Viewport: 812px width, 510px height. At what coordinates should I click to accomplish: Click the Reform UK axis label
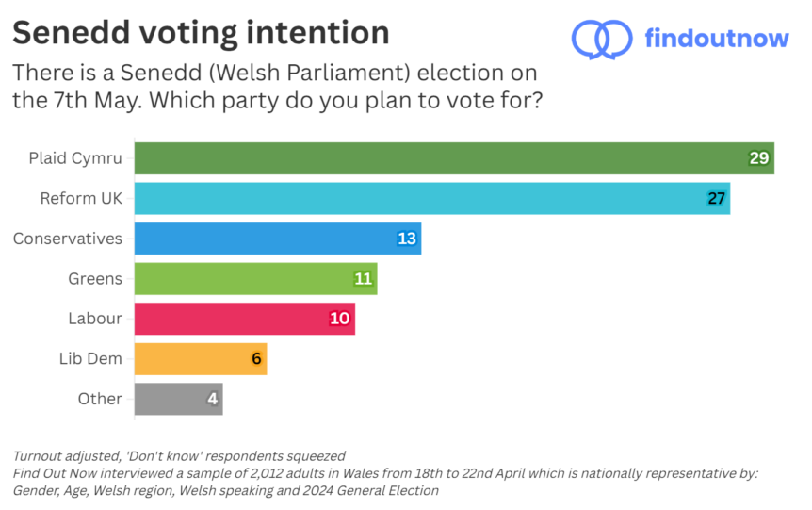(81, 198)
